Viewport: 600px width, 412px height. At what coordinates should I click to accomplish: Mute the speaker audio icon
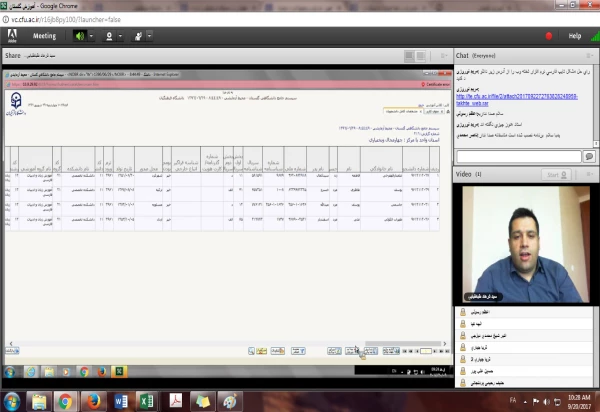(81, 36)
